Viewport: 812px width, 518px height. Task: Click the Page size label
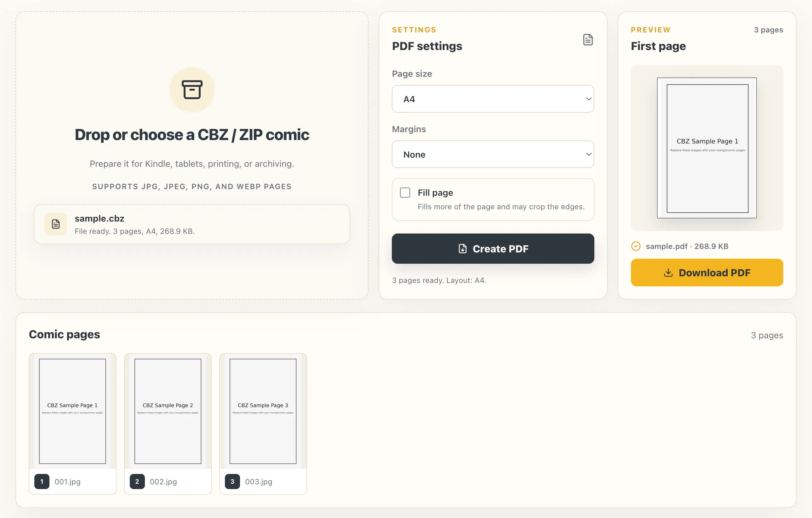pos(412,74)
